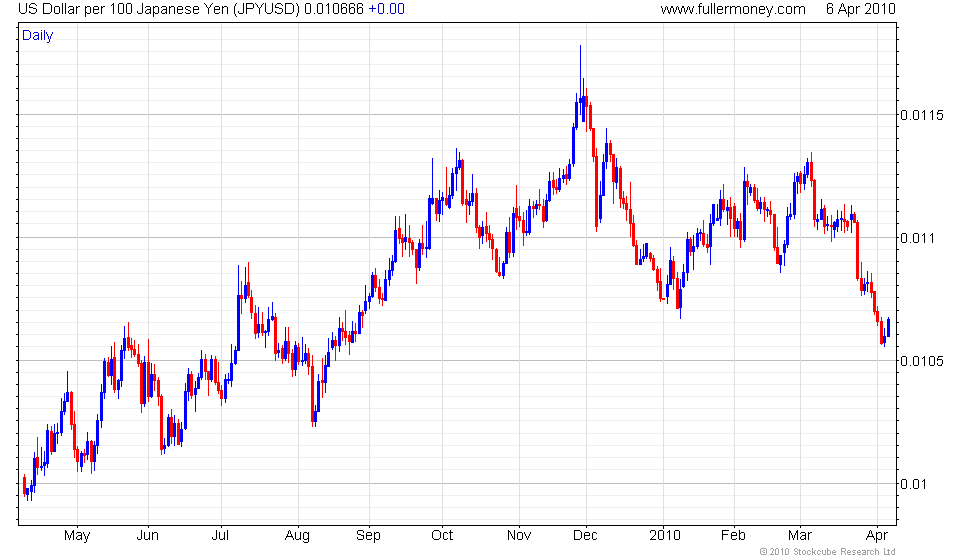Click the Jun label on time axis
Image resolution: width=980 pixels, height=560 pixels.
coord(148,536)
